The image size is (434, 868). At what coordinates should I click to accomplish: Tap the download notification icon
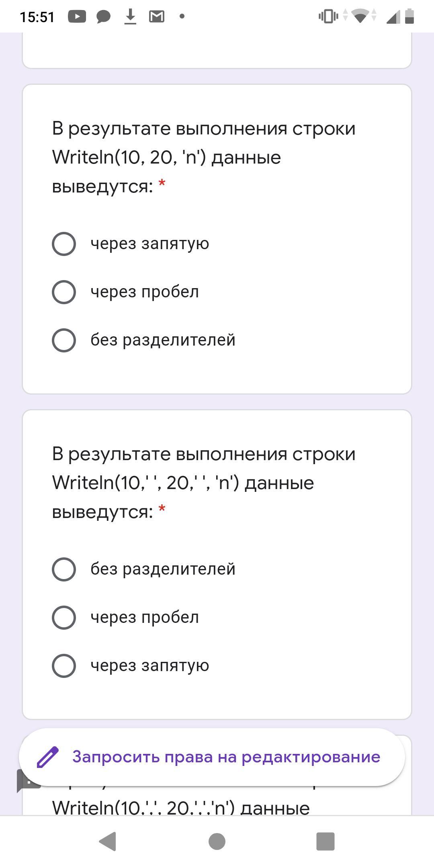coord(130,16)
